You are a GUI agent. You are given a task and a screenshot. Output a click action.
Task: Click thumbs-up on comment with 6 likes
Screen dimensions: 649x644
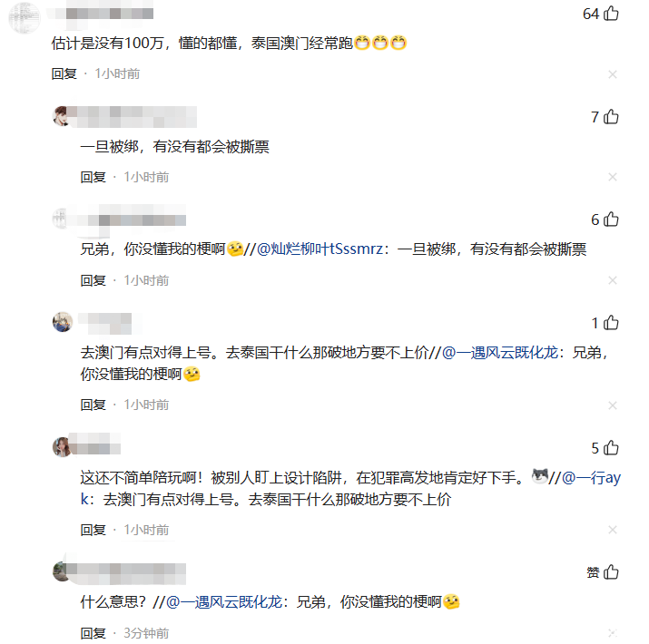coord(611,220)
